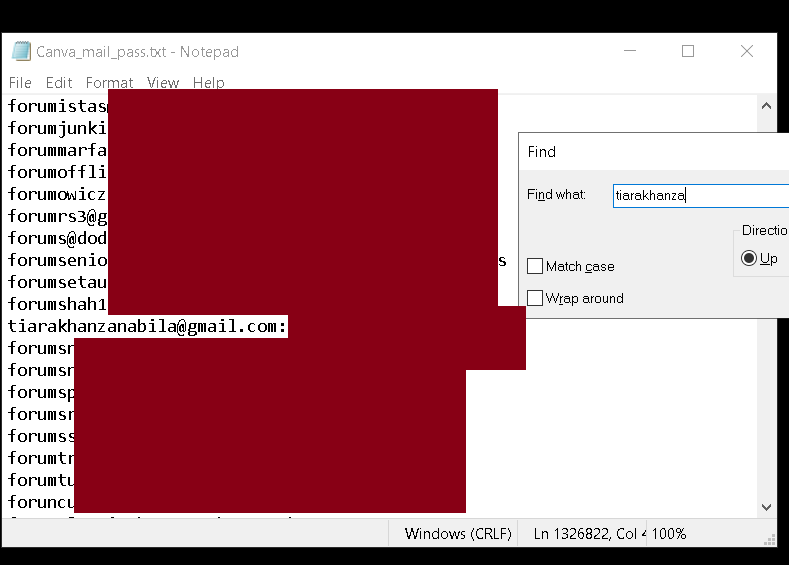Image resolution: width=789 pixels, height=565 pixels.
Task: Click the Ln 1326822 status bar entry
Action: pos(590,533)
